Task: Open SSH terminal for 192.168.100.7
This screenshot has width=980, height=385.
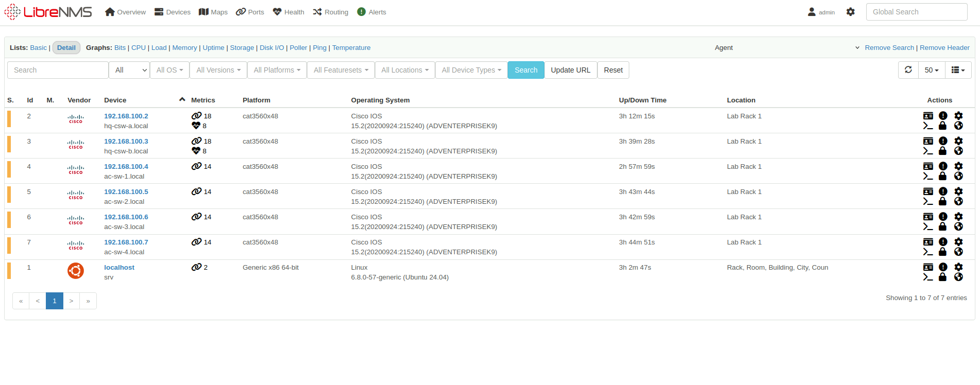Action: [x=928, y=252]
